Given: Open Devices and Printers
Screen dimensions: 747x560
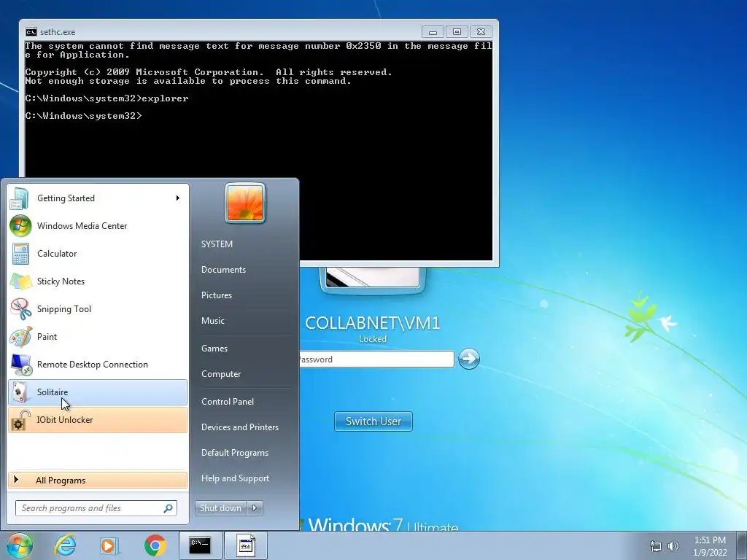Looking at the screenshot, I should pos(239,427).
